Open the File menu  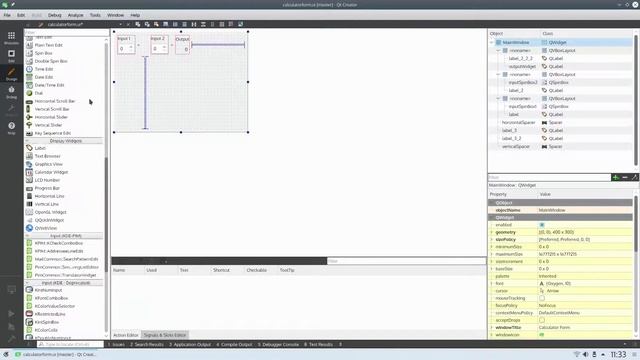[x=7, y=15]
